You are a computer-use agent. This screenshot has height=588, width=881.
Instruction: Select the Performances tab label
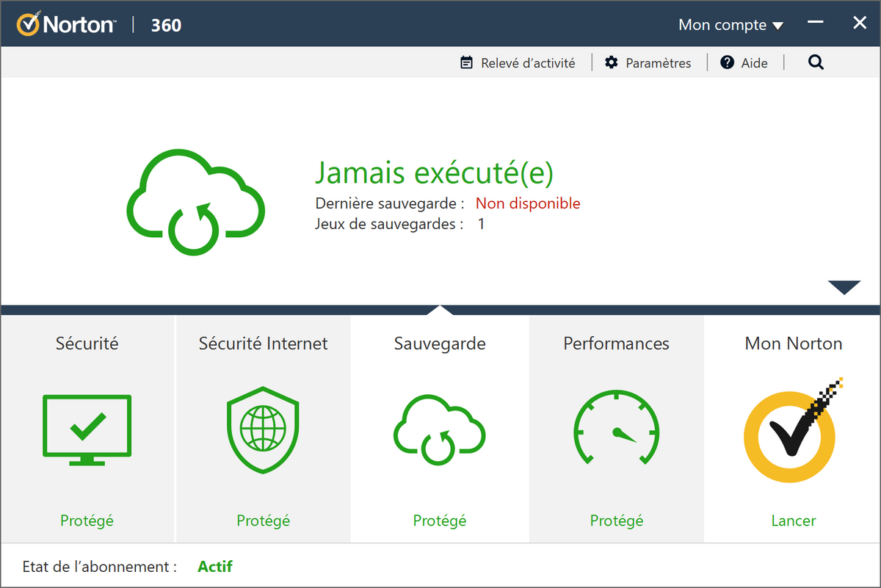[x=616, y=344]
